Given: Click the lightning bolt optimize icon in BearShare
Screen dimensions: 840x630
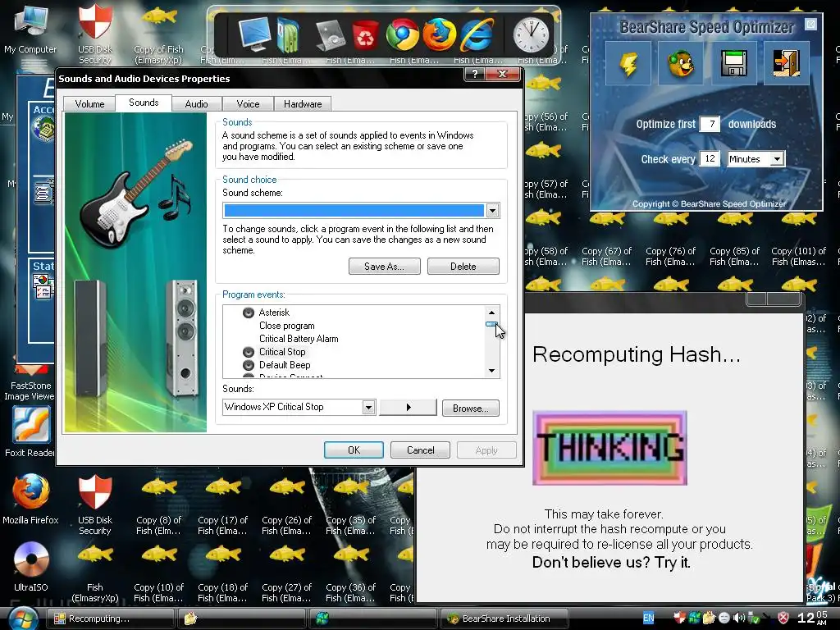Looking at the screenshot, I should coord(628,63).
